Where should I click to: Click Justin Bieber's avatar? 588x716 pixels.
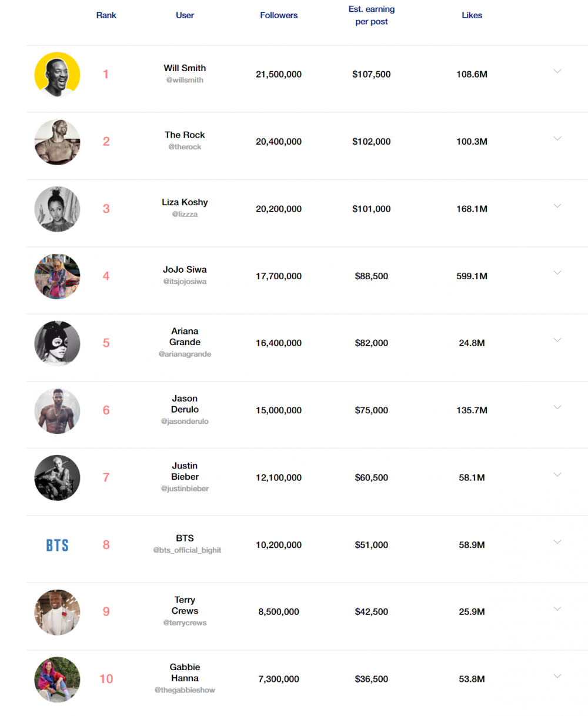point(57,477)
